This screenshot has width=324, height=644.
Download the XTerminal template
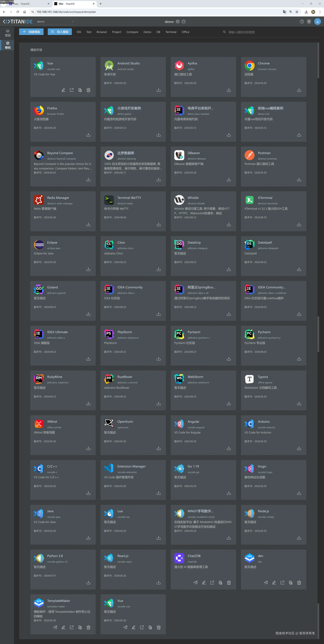click(299, 224)
